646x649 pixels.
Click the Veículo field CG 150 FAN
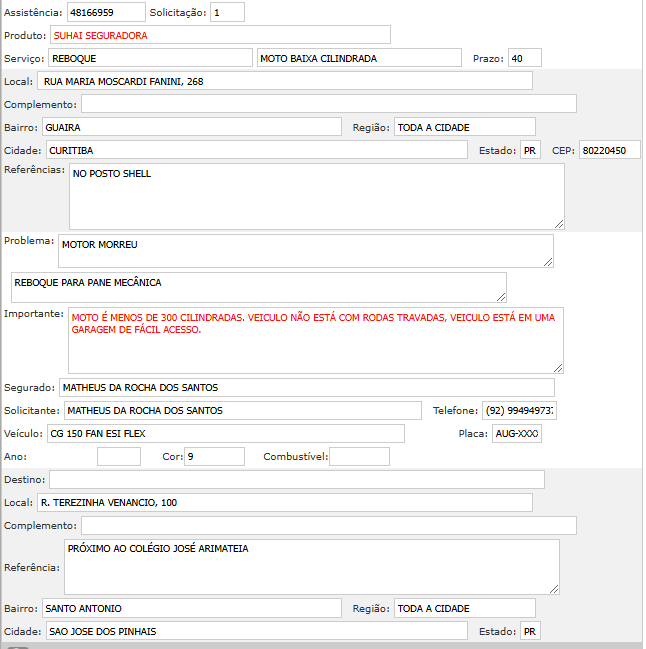[225, 433]
